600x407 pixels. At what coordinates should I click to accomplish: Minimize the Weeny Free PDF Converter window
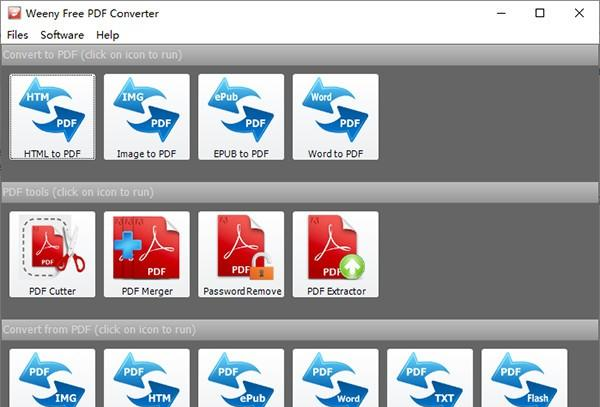pyautogui.click(x=501, y=13)
